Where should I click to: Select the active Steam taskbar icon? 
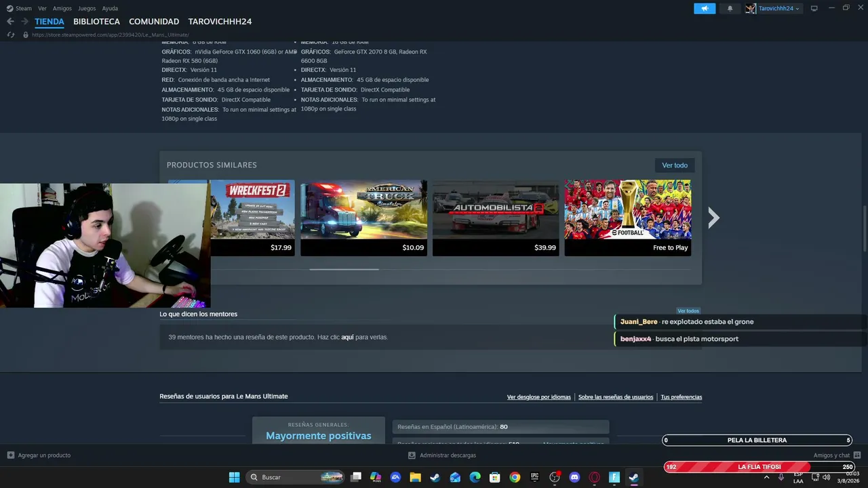coord(634,477)
